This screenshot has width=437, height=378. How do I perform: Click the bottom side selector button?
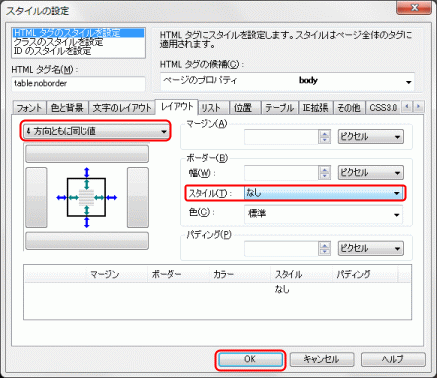point(87,241)
